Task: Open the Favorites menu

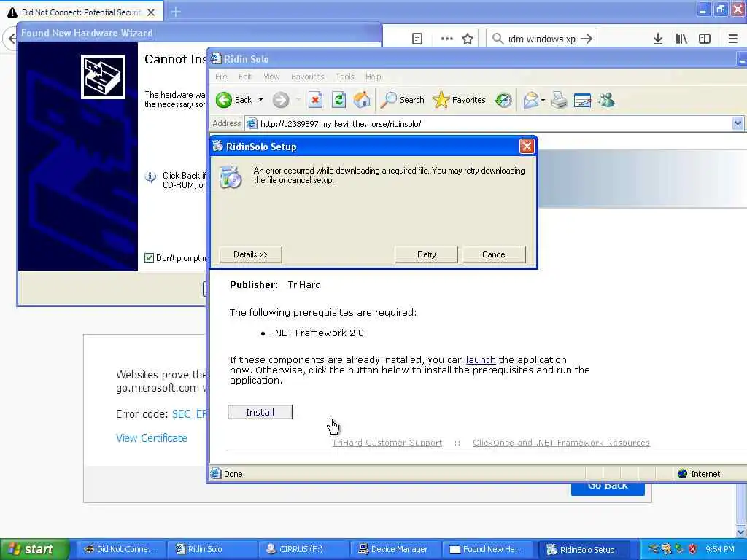Action: tap(307, 77)
